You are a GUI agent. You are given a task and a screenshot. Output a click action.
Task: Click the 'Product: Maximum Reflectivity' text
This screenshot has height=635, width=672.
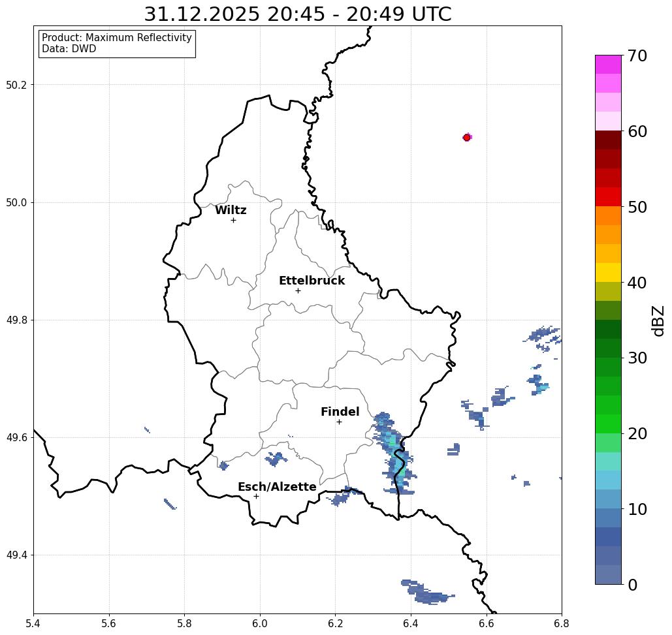click(116, 38)
